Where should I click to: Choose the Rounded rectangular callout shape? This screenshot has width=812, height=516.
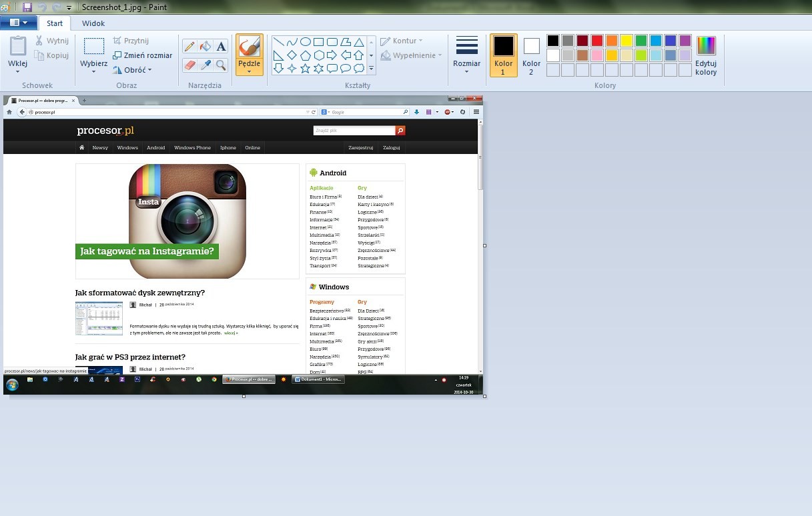pyautogui.click(x=332, y=69)
